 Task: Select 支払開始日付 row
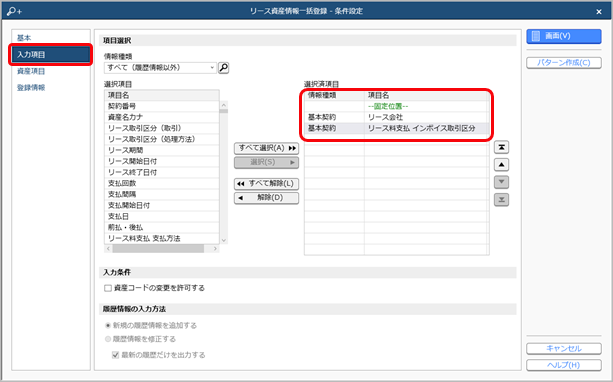161,205
